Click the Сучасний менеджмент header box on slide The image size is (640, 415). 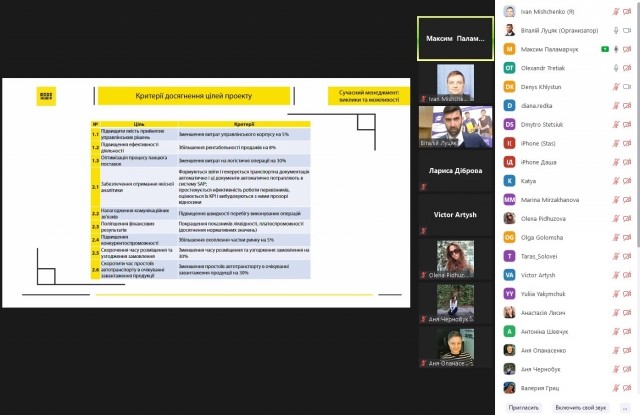369,96
